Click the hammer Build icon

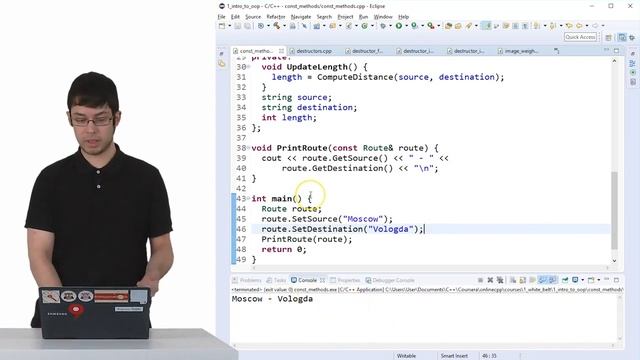tap(277, 26)
